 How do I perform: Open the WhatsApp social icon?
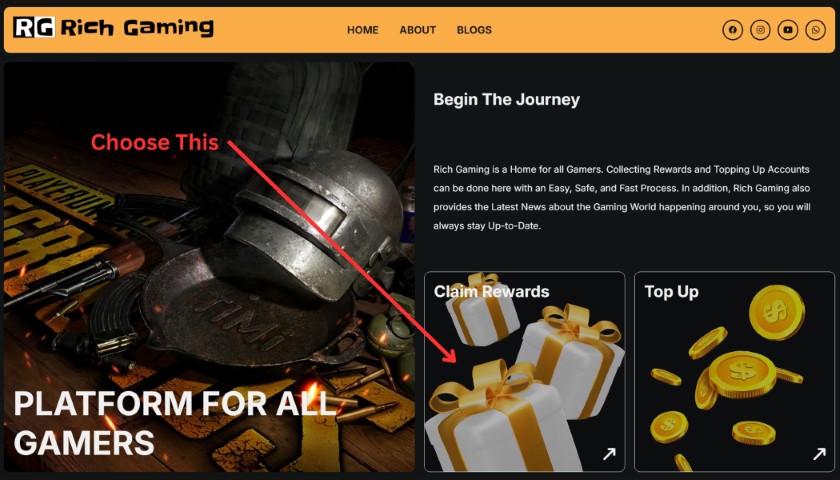point(816,30)
